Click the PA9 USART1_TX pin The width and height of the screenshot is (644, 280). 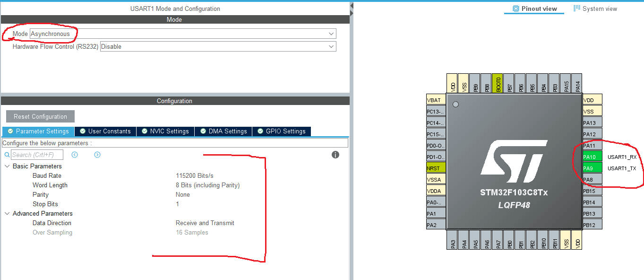pos(592,168)
